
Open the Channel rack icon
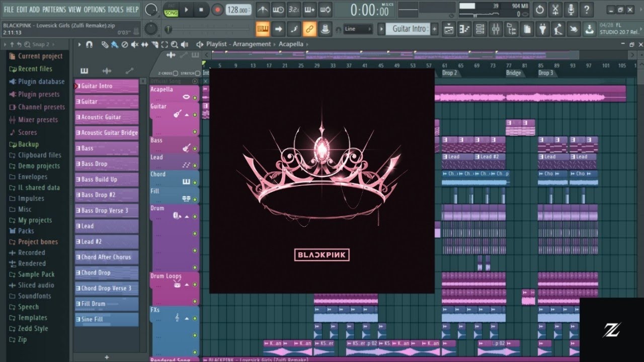(x=480, y=29)
